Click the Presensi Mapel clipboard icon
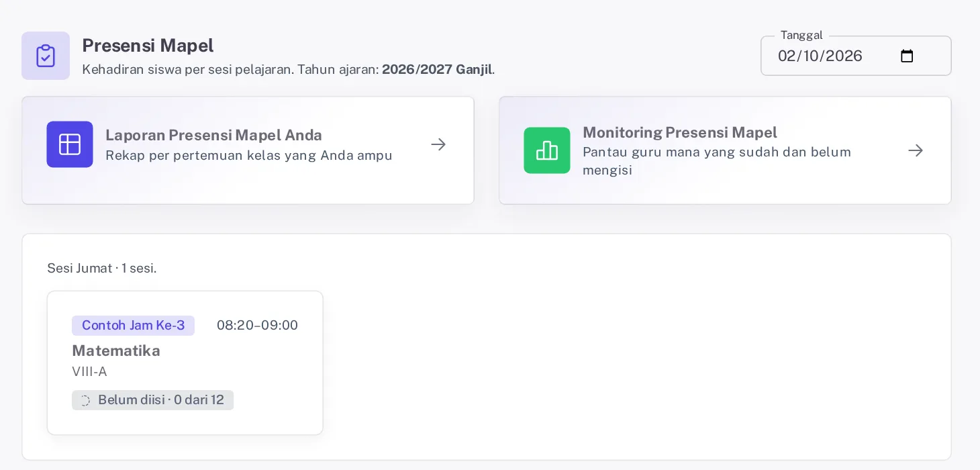Screen dimensions: 980x470 coord(46,56)
